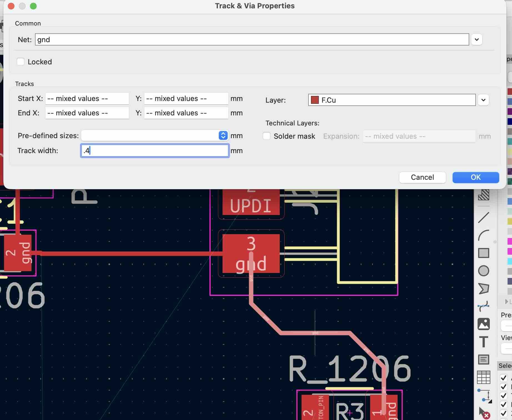Image resolution: width=512 pixels, height=420 pixels.
Task: Open the Net dropdown arrow
Action: 477,39
